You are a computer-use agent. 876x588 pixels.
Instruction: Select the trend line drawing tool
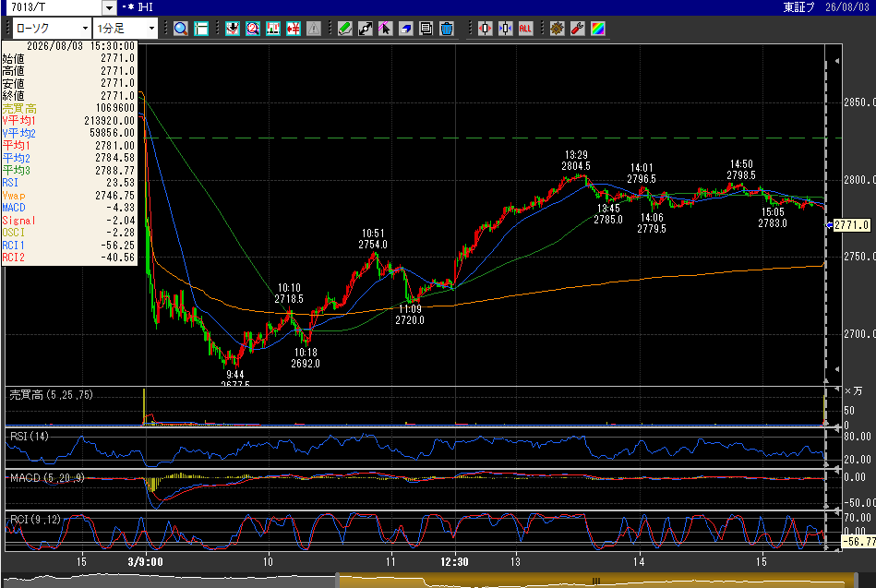366,29
